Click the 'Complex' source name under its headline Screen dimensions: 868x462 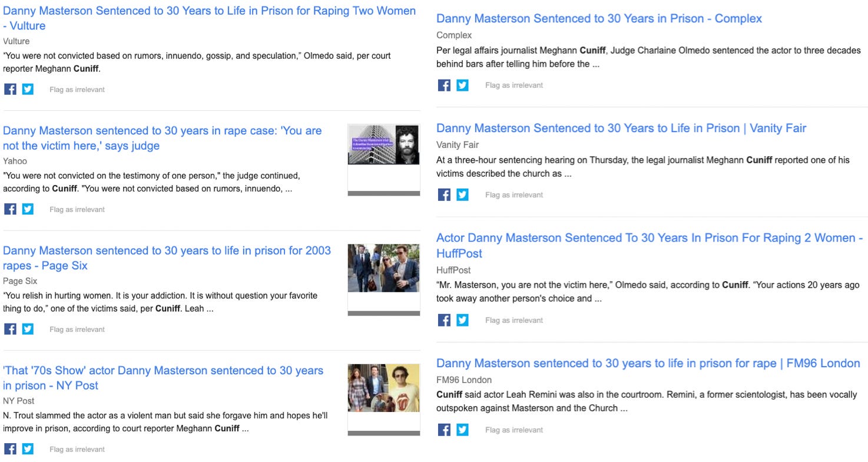[x=454, y=35]
